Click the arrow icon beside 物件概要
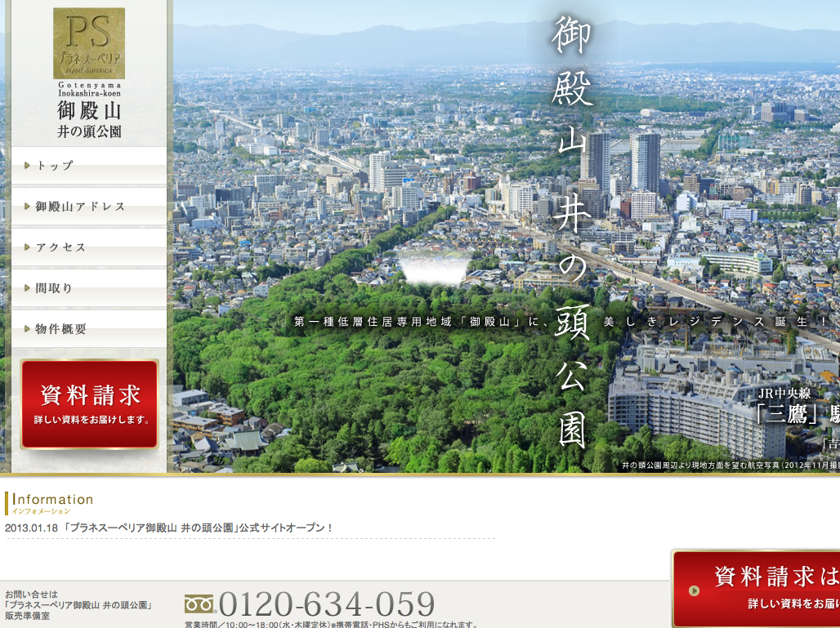 [x=27, y=329]
